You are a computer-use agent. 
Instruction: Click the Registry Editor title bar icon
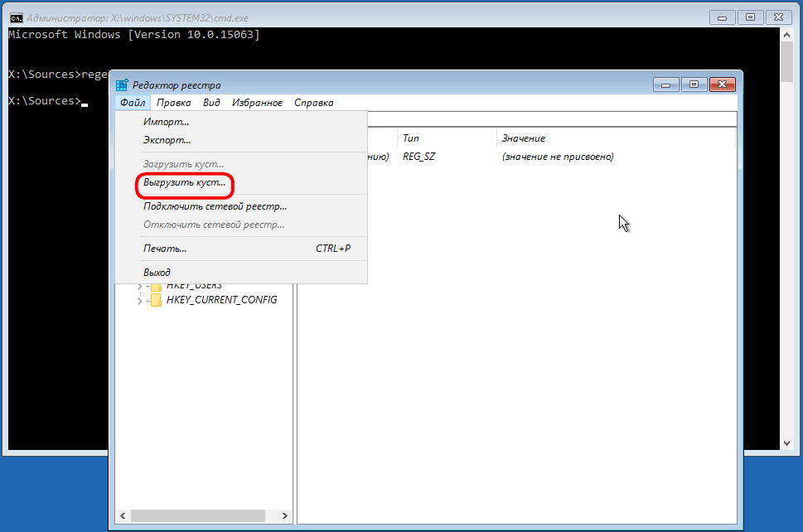click(x=122, y=85)
